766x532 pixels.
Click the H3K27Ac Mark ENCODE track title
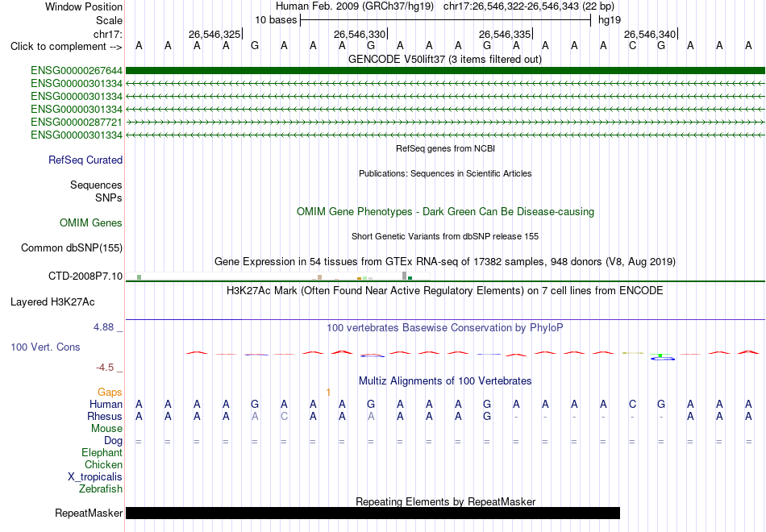[445, 291]
